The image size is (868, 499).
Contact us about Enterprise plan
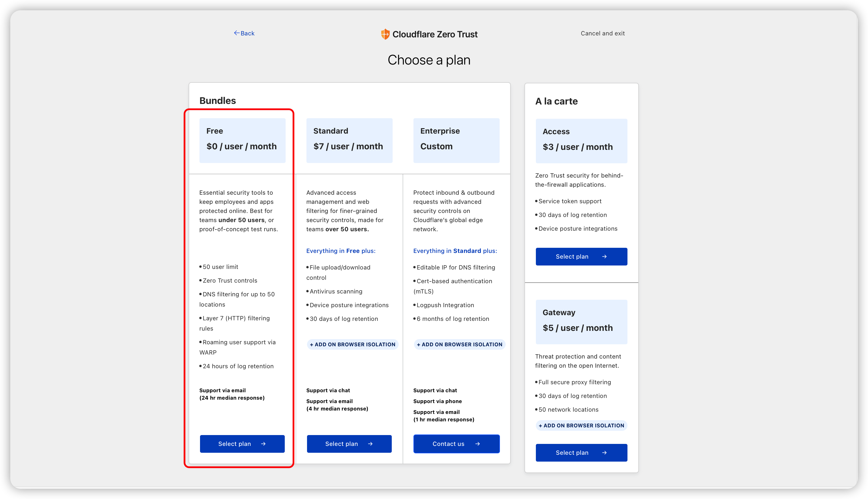(x=456, y=444)
